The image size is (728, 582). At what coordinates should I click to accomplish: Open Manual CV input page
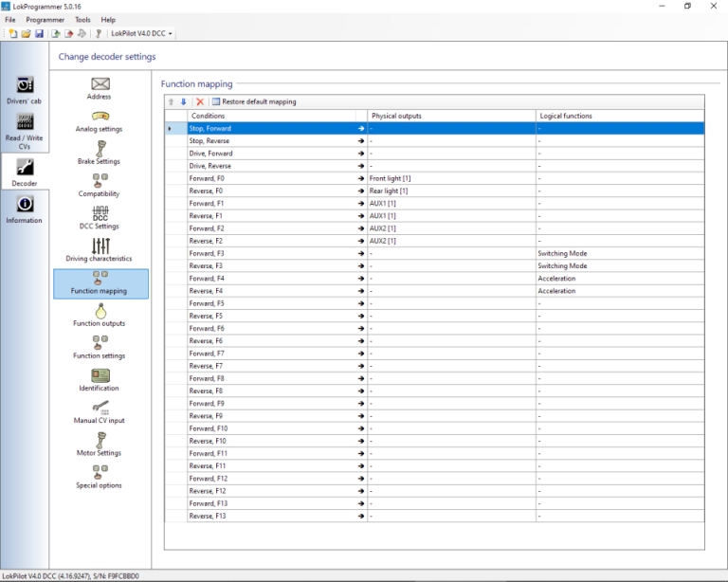100,412
